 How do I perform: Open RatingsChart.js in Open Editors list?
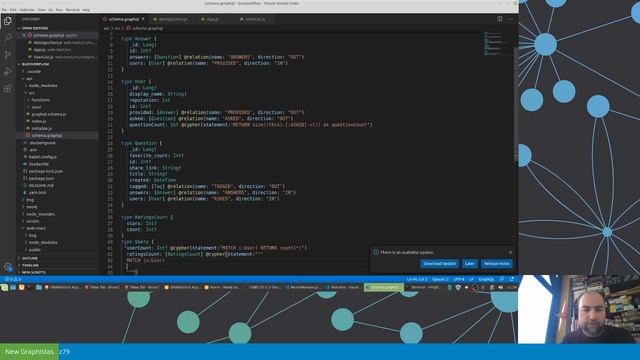(48, 42)
